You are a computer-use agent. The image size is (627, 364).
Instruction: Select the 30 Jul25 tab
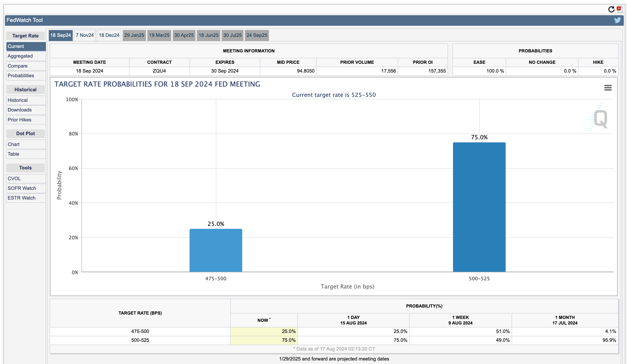(x=232, y=35)
